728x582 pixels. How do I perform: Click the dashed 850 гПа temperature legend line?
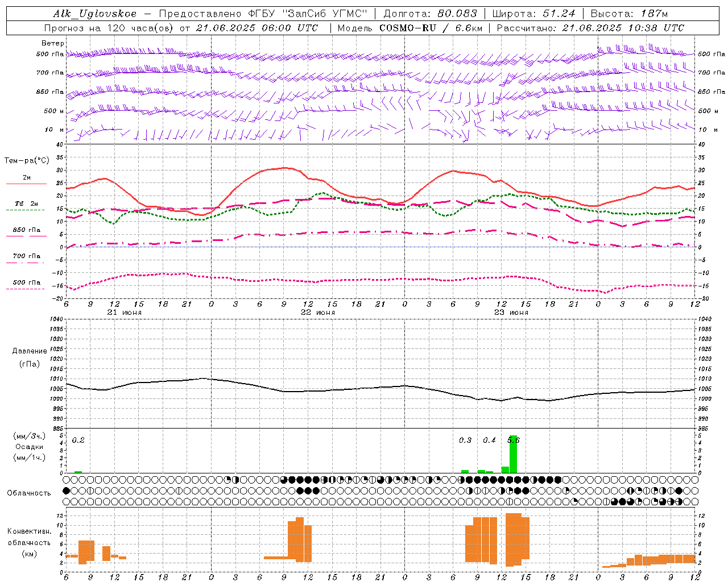point(26,236)
